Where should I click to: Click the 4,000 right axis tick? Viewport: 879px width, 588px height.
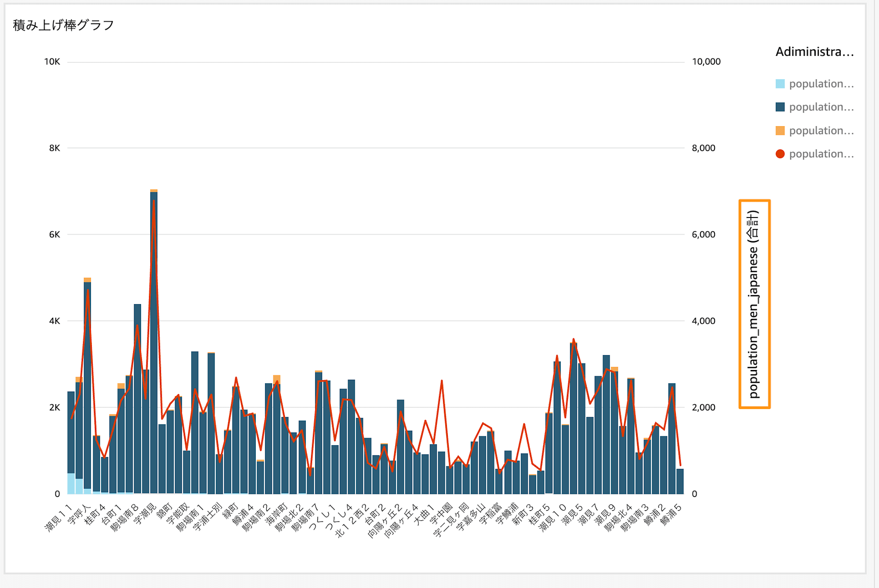click(704, 321)
